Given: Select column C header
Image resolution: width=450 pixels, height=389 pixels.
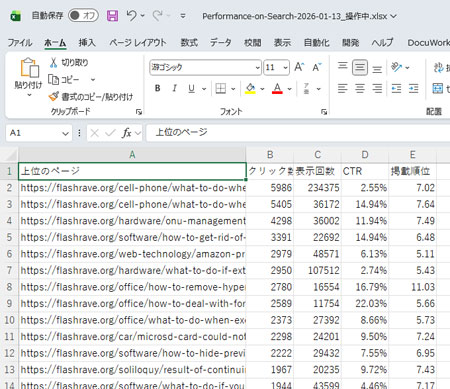Looking at the screenshot, I should [317, 155].
